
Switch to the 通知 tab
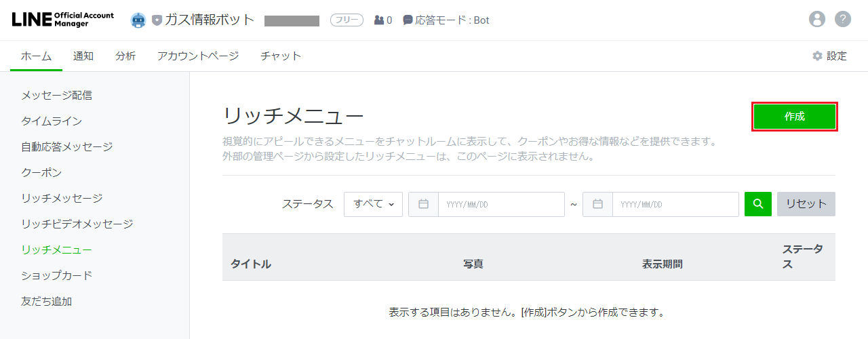click(83, 56)
